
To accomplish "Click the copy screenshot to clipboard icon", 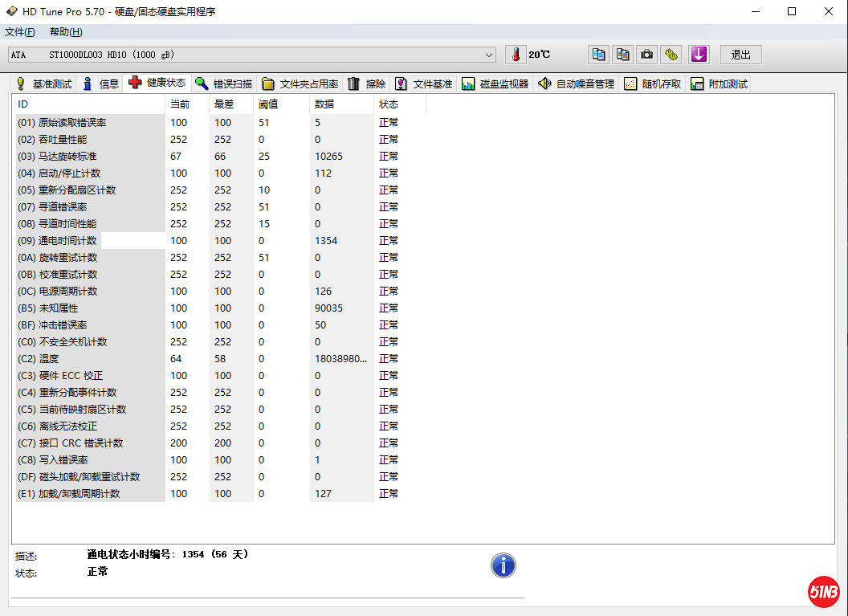I will (622, 55).
